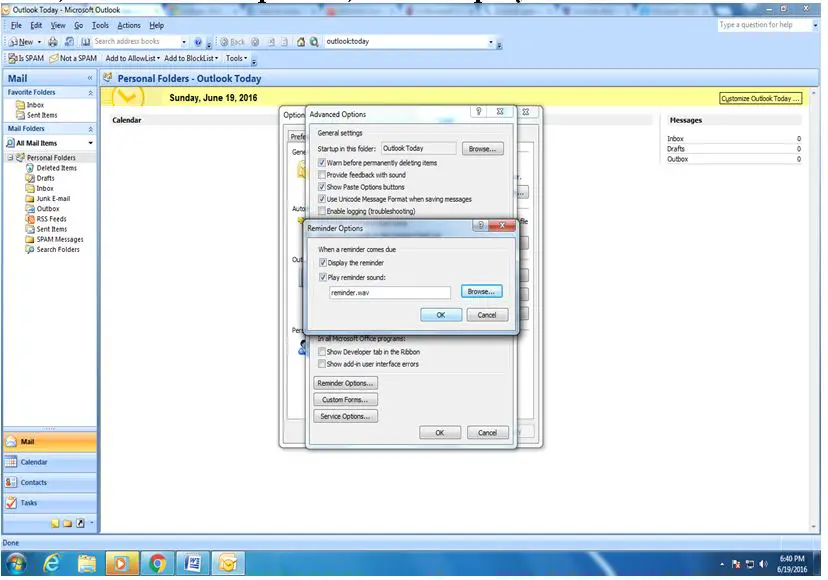Select Search Folders in tree
This screenshot has width=828, height=580.
tap(52, 249)
